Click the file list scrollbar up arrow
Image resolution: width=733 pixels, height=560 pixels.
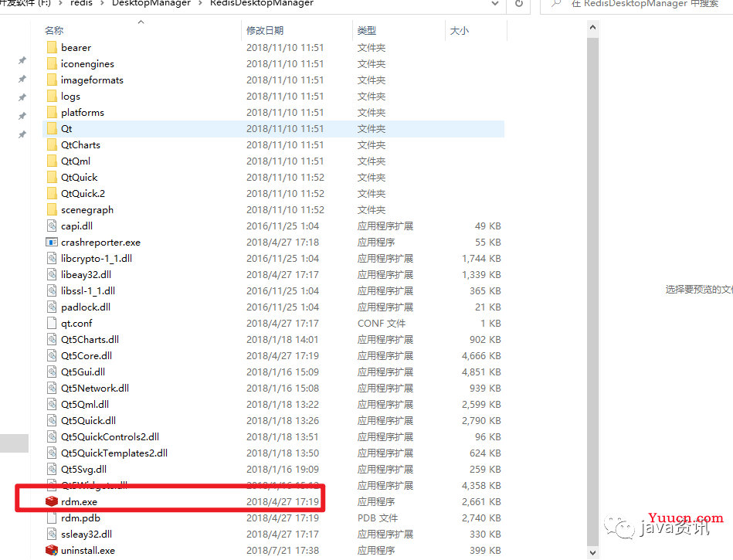coord(592,28)
